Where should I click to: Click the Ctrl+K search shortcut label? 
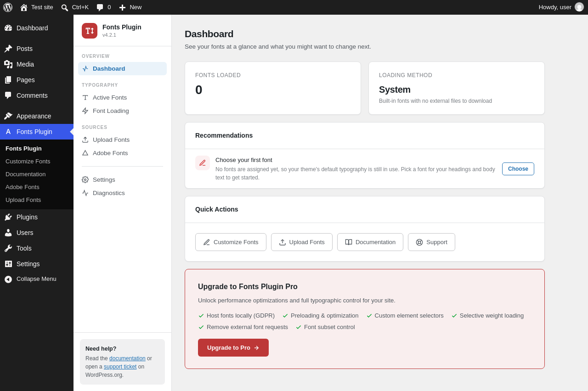[x=80, y=7]
